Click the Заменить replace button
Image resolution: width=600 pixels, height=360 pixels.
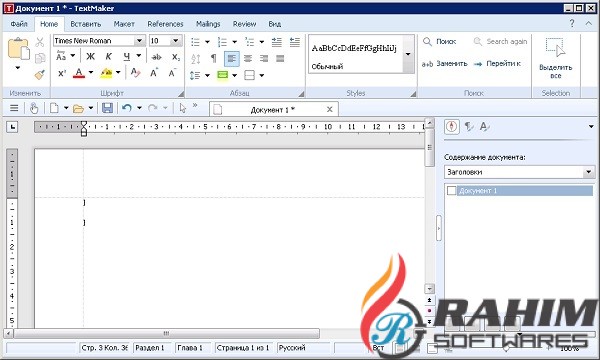(x=445, y=64)
